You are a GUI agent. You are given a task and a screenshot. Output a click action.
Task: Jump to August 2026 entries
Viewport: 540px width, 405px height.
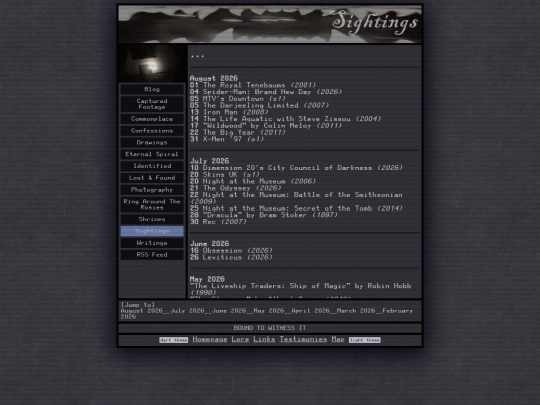pyautogui.click(x=141, y=311)
